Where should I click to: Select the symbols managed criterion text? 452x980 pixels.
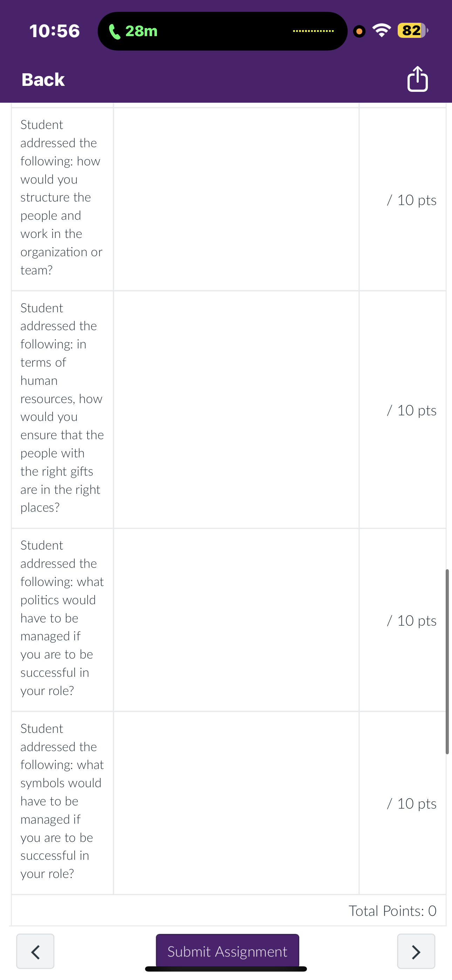click(62, 801)
